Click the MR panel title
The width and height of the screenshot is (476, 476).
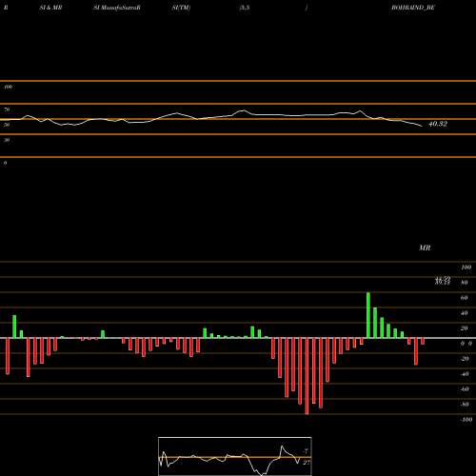pyautogui.click(x=425, y=248)
